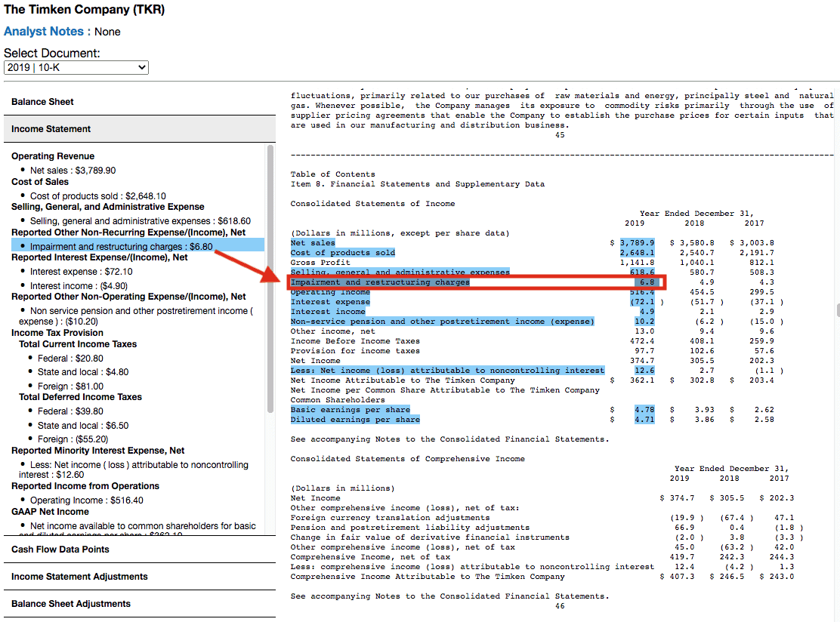Click the Income Statement panel scrollbar
Image resolution: width=840 pixels, height=622 pixels.
click(270, 279)
